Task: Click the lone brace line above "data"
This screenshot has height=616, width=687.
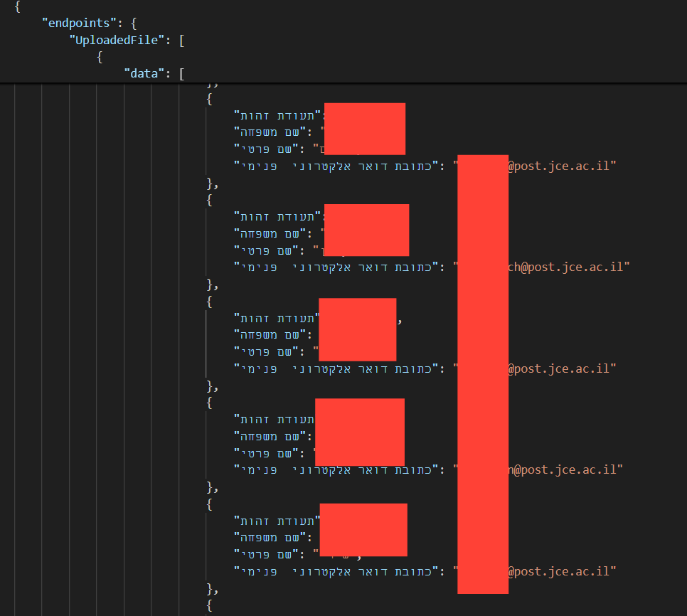Action: [100, 57]
